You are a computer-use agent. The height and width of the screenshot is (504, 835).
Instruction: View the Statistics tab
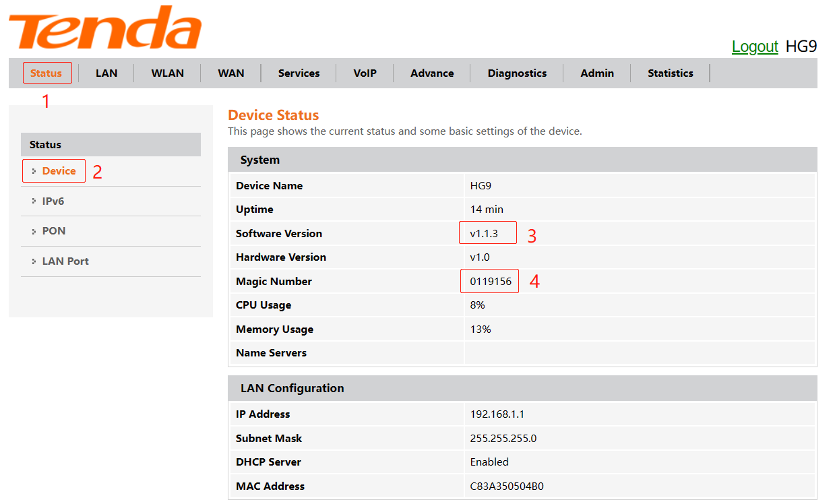click(670, 73)
